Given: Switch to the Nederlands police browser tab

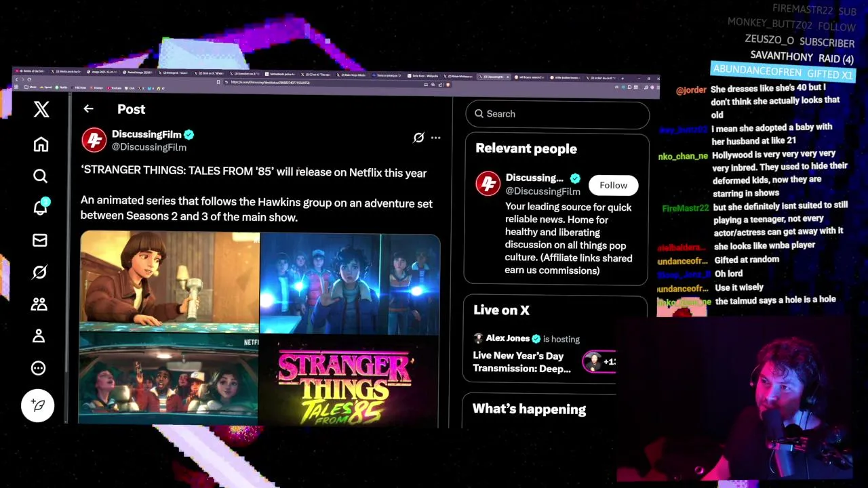Looking at the screenshot, I should point(281,75).
